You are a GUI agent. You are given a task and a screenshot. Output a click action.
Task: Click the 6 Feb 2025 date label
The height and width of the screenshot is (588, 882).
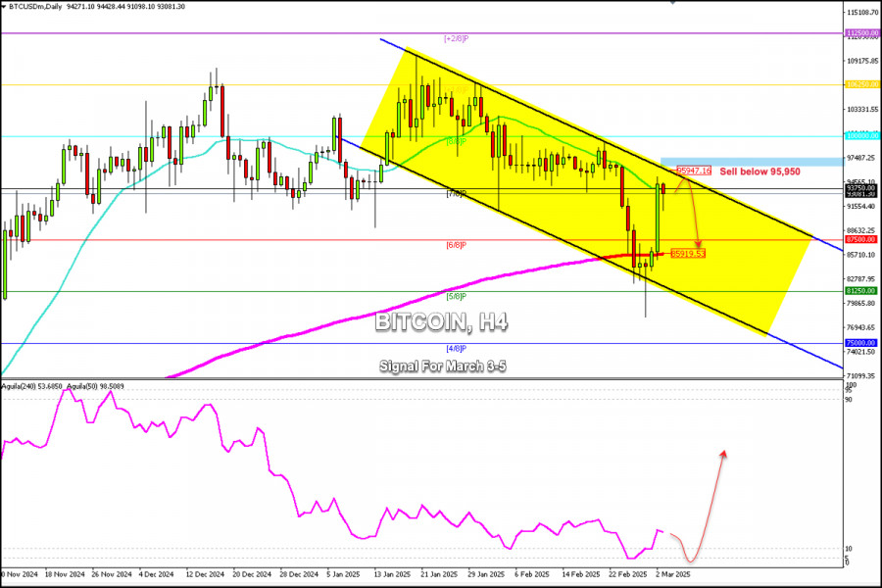[531, 574]
